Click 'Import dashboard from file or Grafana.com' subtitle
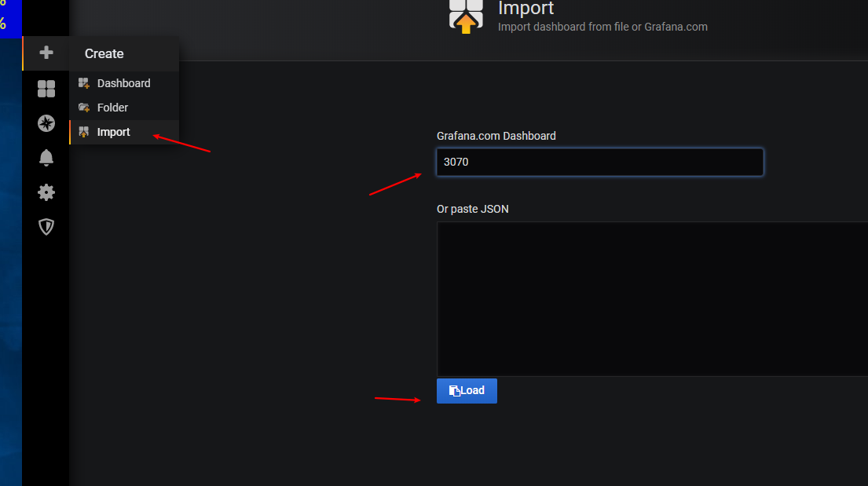 (x=602, y=27)
